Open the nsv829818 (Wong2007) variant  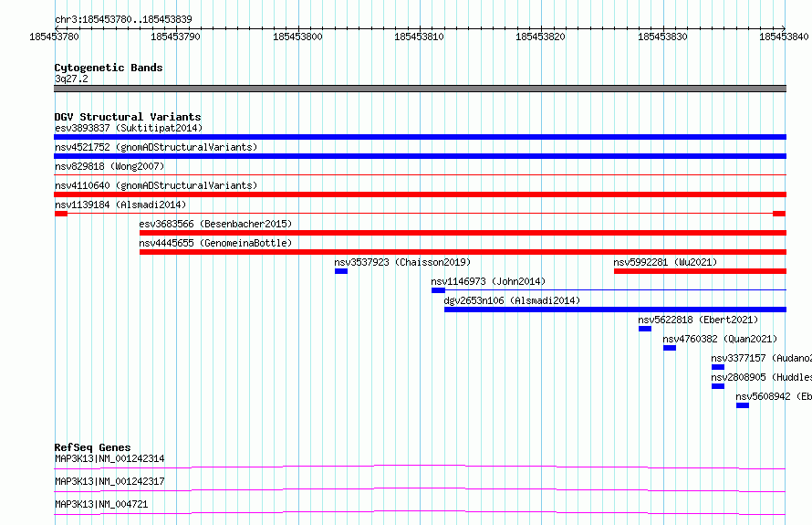(x=109, y=166)
